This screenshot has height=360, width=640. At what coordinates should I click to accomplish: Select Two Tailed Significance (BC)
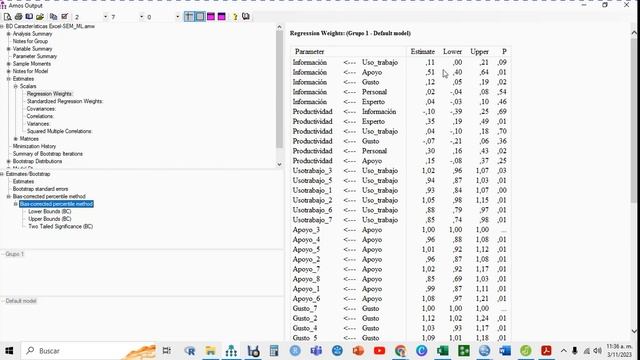click(x=60, y=227)
